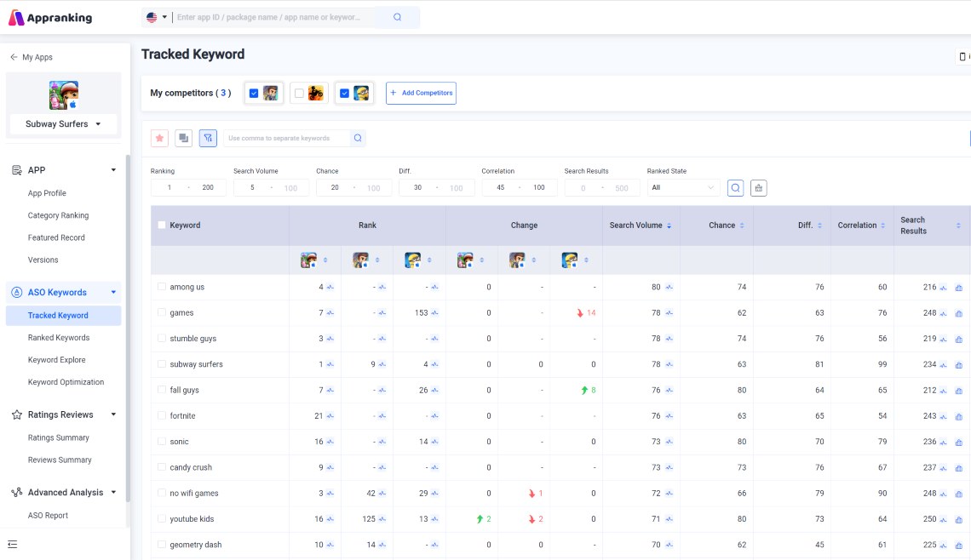Check the sonic keyword checkbox
Viewport: 971px width, 560px height.
(x=162, y=442)
